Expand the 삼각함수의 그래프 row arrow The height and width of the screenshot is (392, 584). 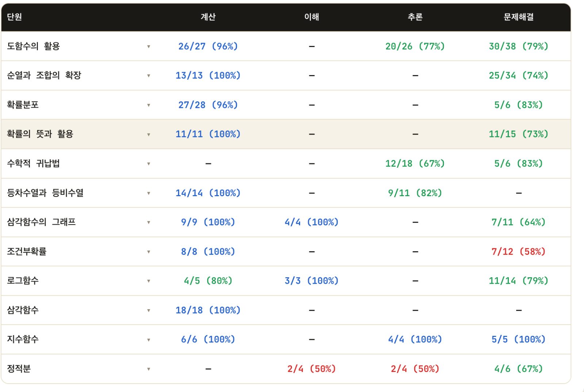149,222
